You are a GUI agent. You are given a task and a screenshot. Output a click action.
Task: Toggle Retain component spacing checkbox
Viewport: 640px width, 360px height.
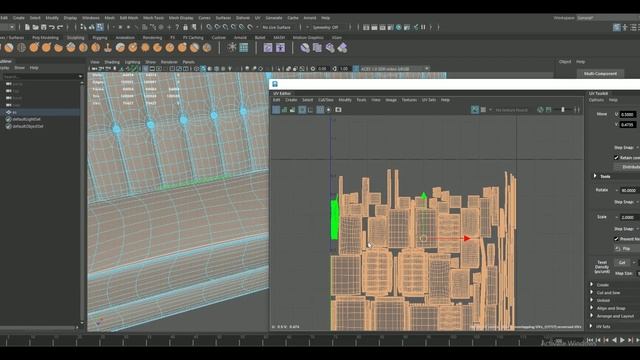tap(616, 158)
